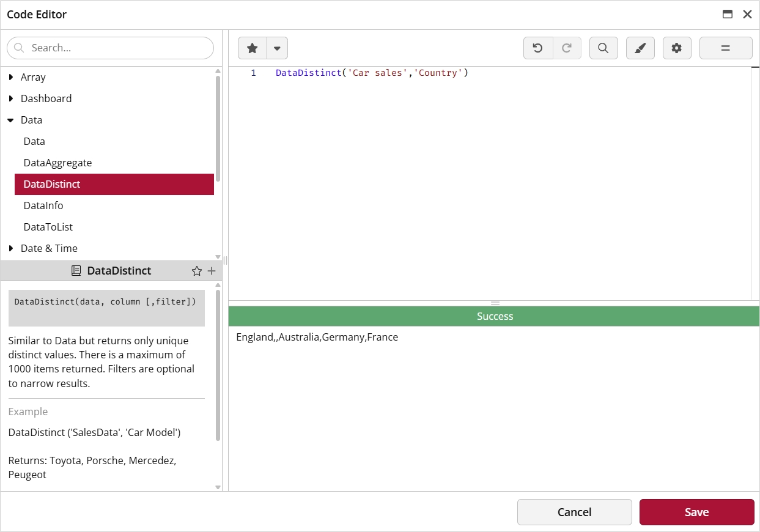Redo the last edit
The width and height of the screenshot is (760, 532).
[567, 48]
